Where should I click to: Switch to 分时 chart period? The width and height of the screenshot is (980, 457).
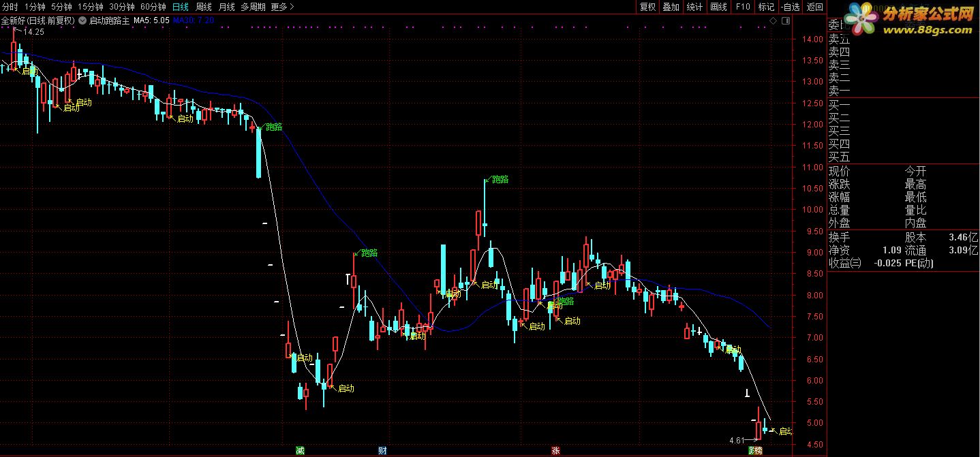[10, 7]
